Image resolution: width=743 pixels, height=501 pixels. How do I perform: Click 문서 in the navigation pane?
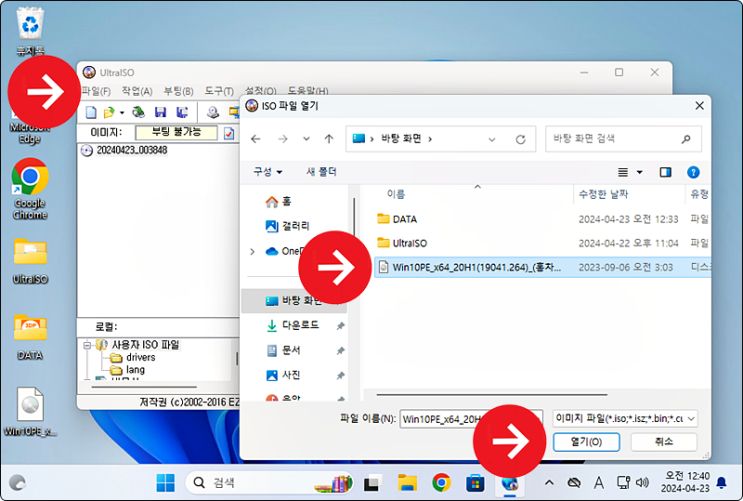[283, 350]
